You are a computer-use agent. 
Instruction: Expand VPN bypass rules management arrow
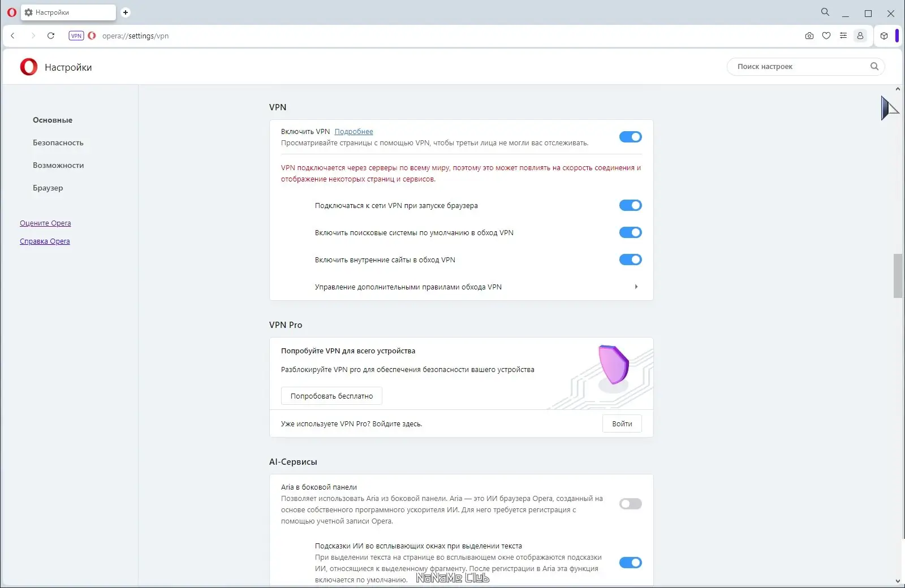(636, 287)
